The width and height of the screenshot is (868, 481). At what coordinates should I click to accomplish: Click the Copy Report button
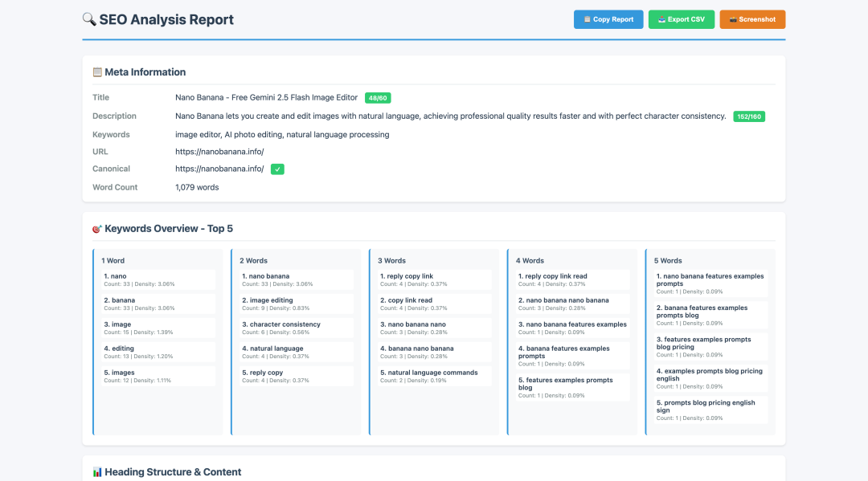(x=608, y=19)
